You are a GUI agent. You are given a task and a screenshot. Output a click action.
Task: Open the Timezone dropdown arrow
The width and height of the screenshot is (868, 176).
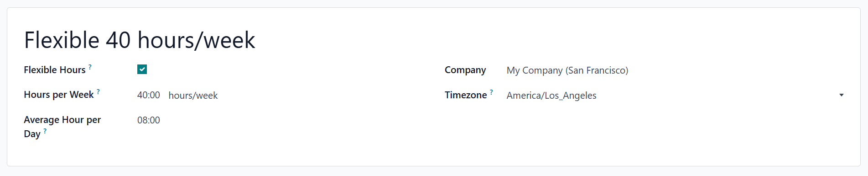[x=842, y=95]
